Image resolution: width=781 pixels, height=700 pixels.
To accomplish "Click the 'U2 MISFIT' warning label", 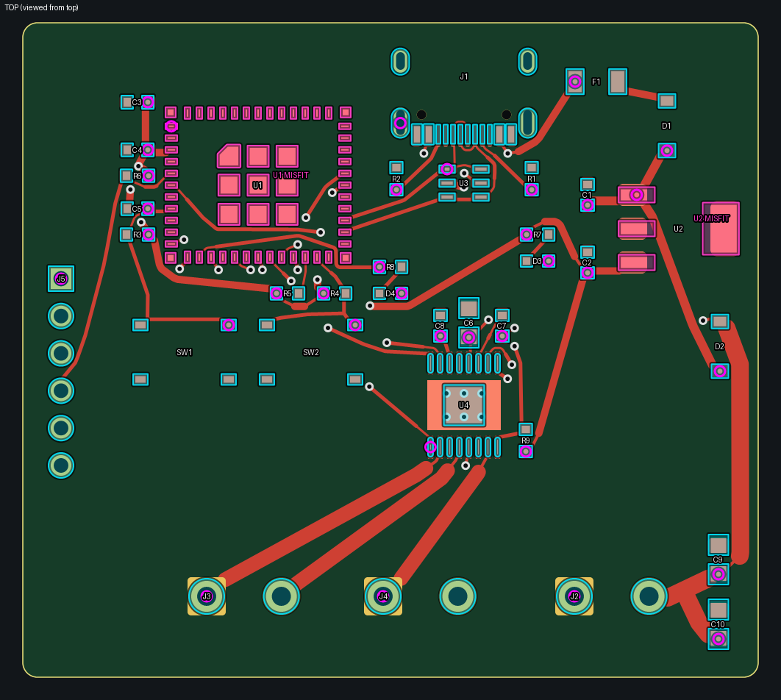I will [711, 218].
